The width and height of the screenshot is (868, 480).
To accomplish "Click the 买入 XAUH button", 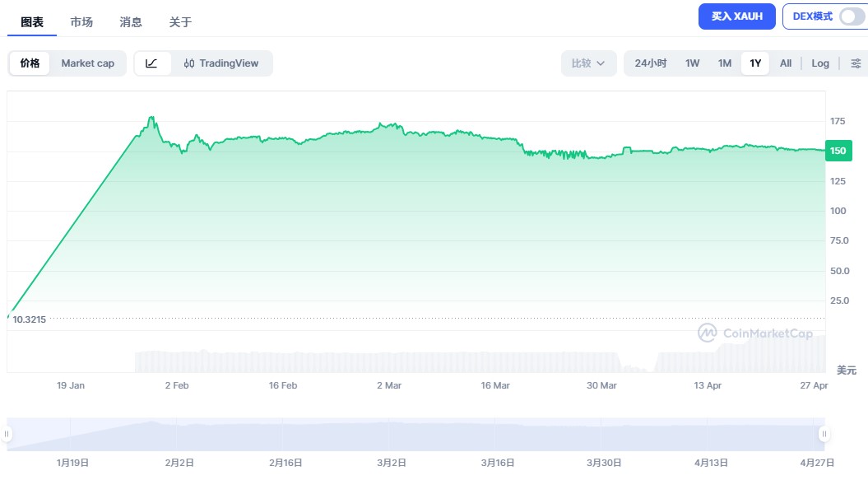I will pyautogui.click(x=736, y=16).
